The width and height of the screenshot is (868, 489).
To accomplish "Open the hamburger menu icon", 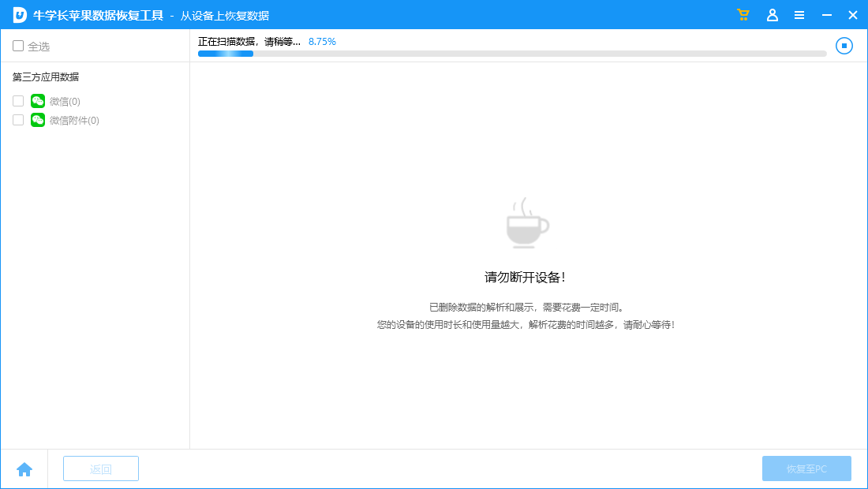I will point(799,14).
